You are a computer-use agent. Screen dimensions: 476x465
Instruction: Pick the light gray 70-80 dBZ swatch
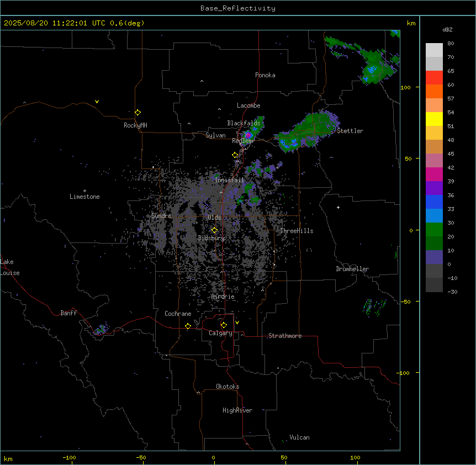tap(434, 50)
